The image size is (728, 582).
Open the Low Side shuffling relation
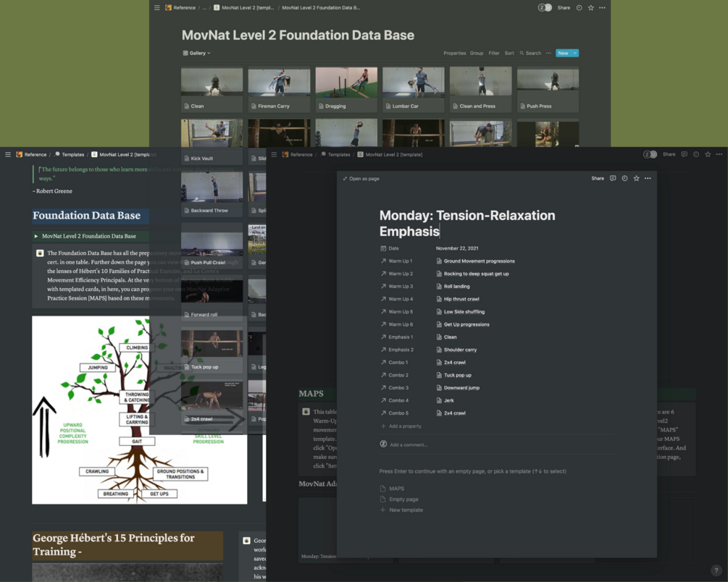coord(461,312)
